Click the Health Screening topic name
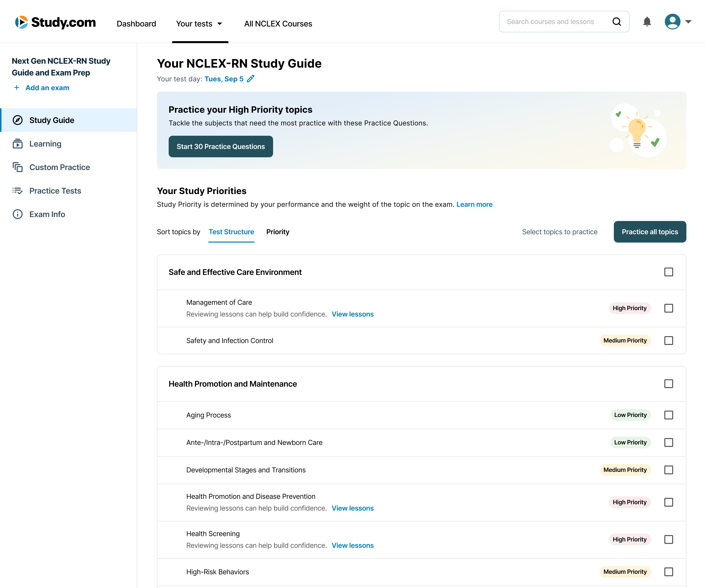The height and width of the screenshot is (588, 706). pos(213,534)
